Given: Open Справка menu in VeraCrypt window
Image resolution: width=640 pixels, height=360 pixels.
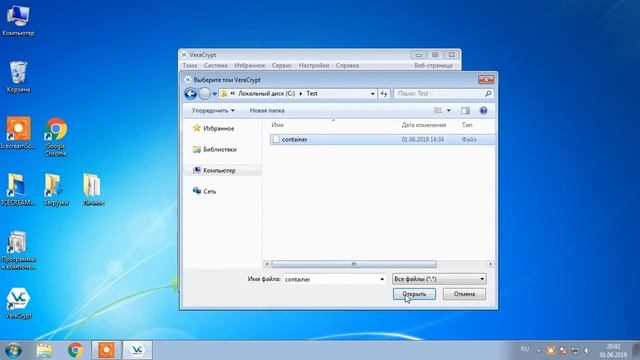Looking at the screenshot, I should pyautogui.click(x=347, y=65).
